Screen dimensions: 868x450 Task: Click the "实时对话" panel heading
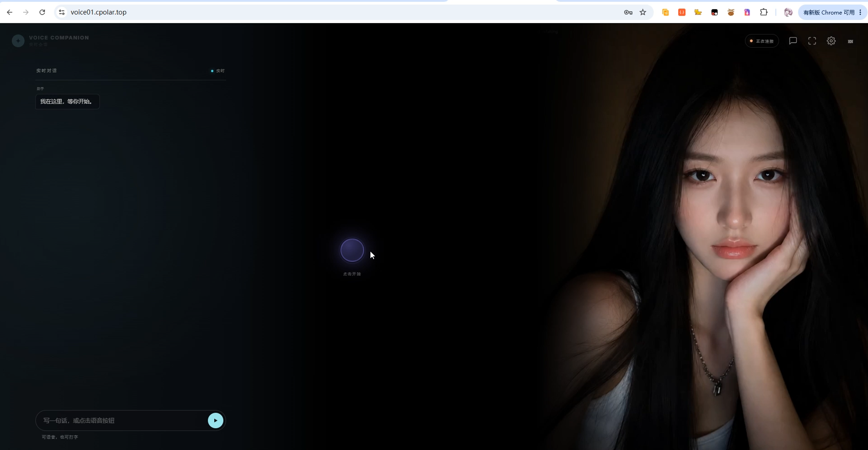click(46, 71)
